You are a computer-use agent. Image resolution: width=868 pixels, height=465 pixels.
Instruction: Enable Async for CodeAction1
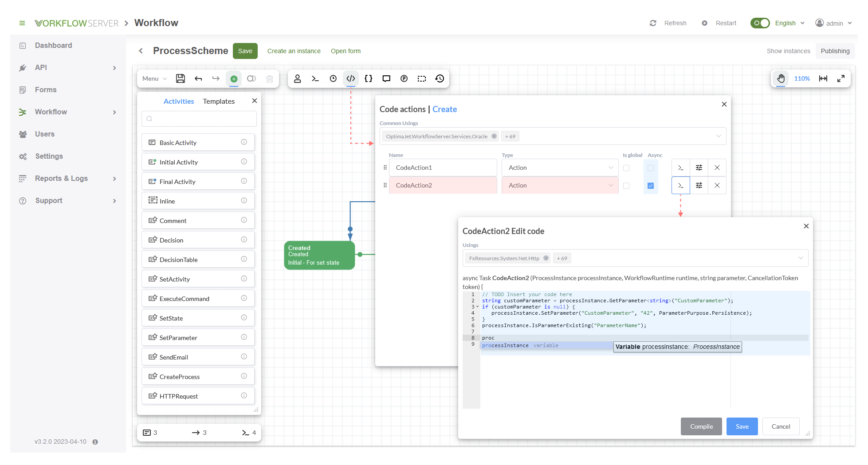[651, 168]
